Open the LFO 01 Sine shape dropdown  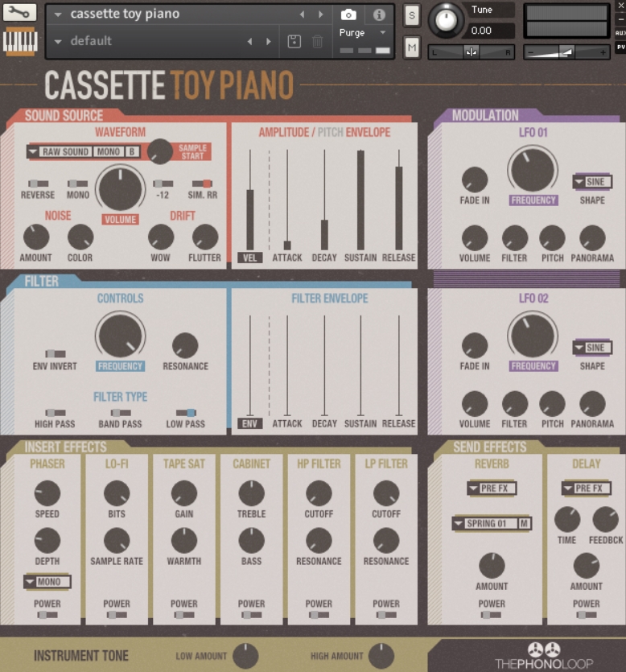click(592, 182)
